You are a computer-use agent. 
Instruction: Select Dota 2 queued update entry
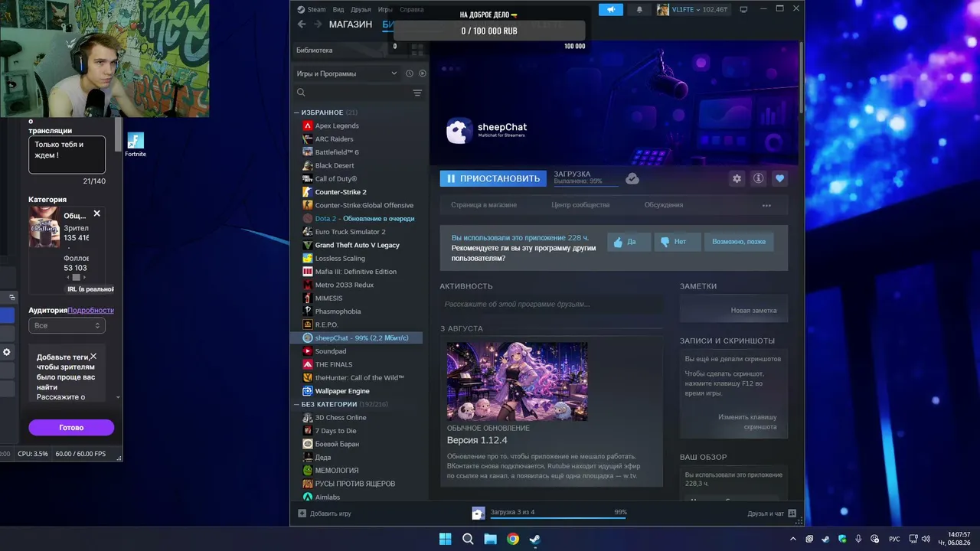coord(358,218)
